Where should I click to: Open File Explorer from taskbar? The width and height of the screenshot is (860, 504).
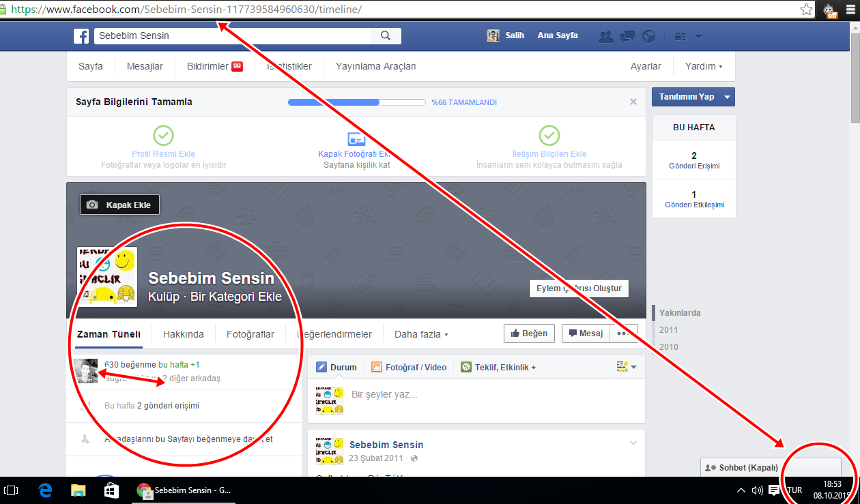(x=78, y=490)
